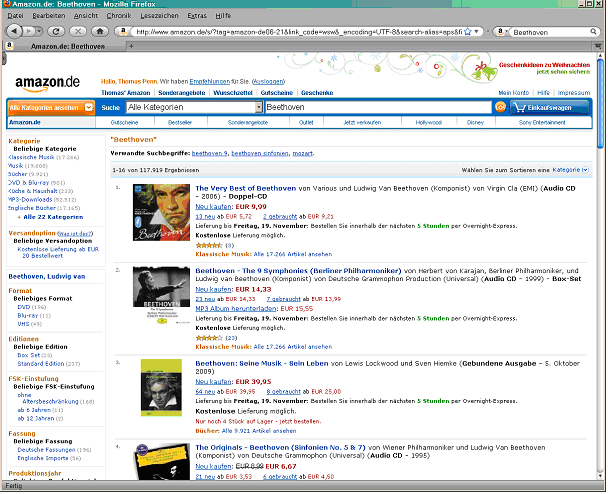
Task: Filter format by Blu-ray
Action: click(28, 315)
